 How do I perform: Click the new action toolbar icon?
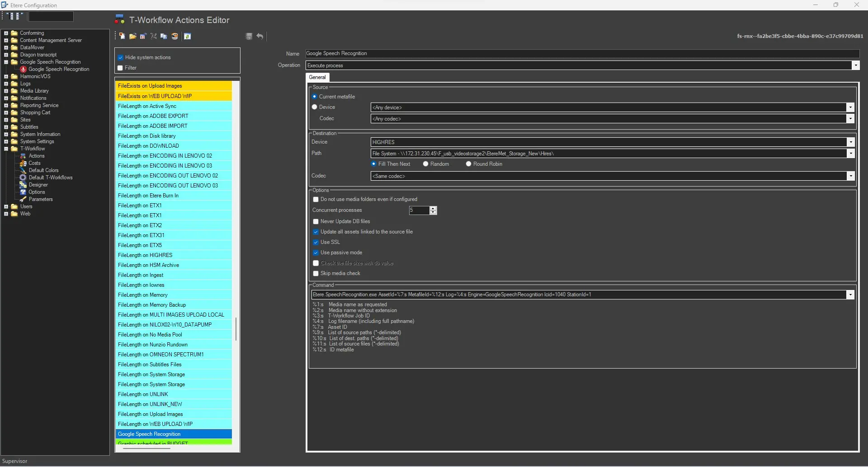click(x=122, y=36)
